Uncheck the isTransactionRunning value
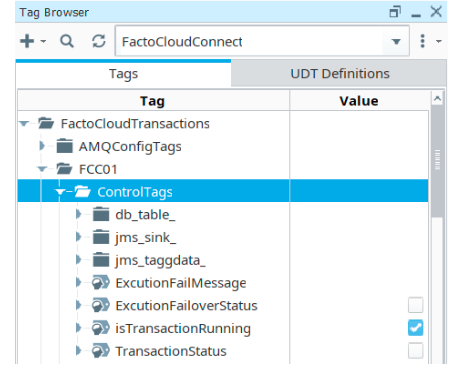 click(415, 328)
